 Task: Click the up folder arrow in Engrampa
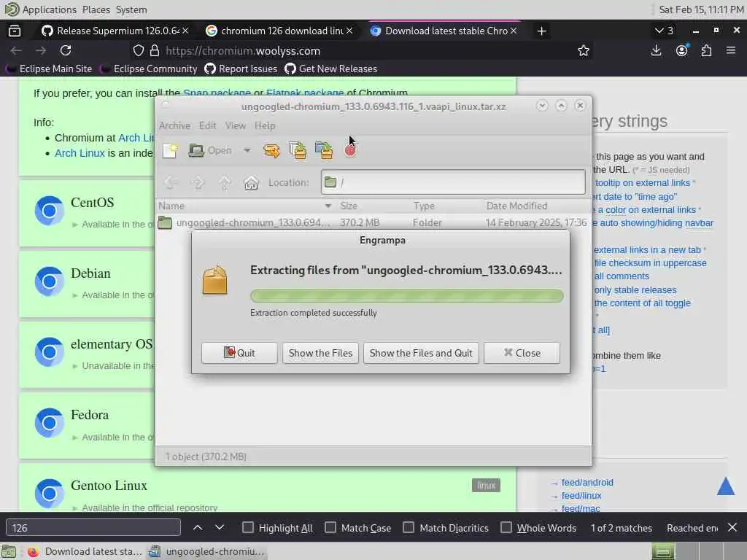click(x=225, y=182)
